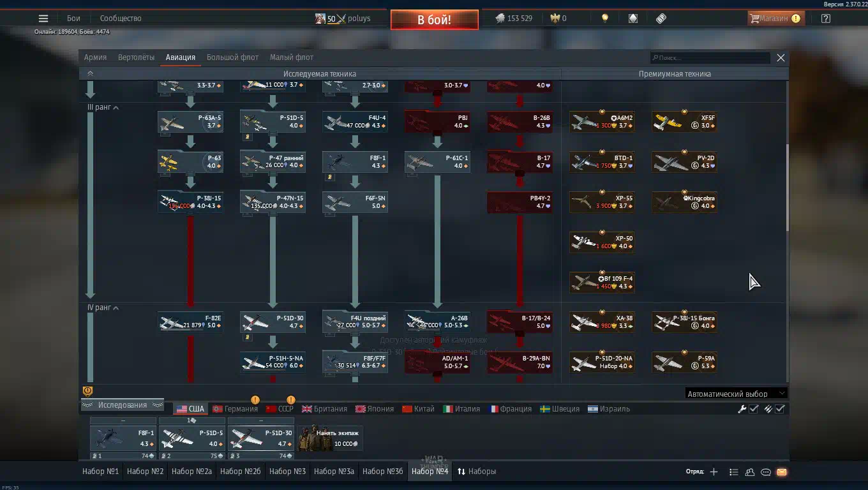The height and width of the screenshot is (490, 868).
Task: Open the poluys player profile avatar
Action: pyautogui.click(x=320, y=19)
